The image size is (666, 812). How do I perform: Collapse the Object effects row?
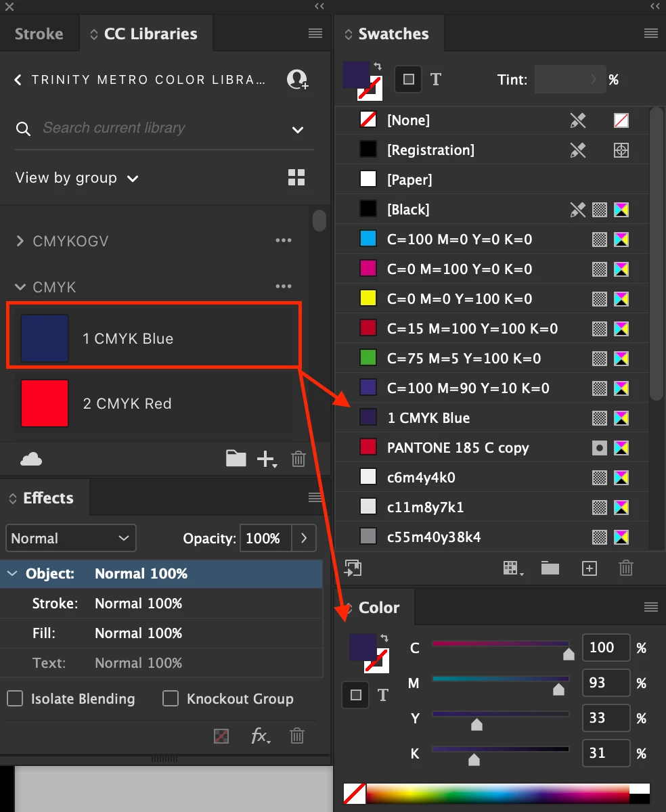tap(12, 574)
